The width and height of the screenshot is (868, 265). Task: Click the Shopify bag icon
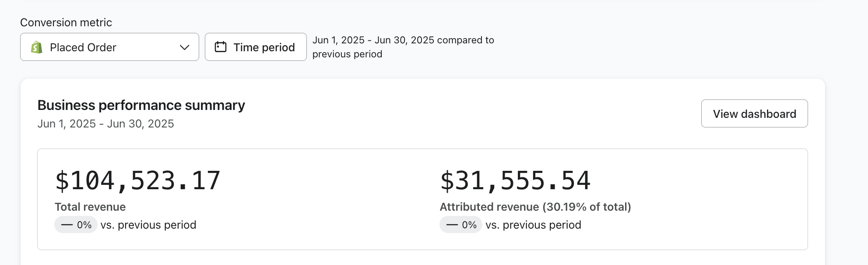(x=37, y=47)
